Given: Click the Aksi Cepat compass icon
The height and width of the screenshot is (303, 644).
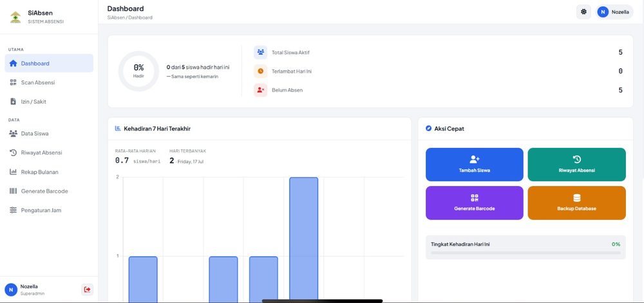Looking at the screenshot, I should point(428,128).
